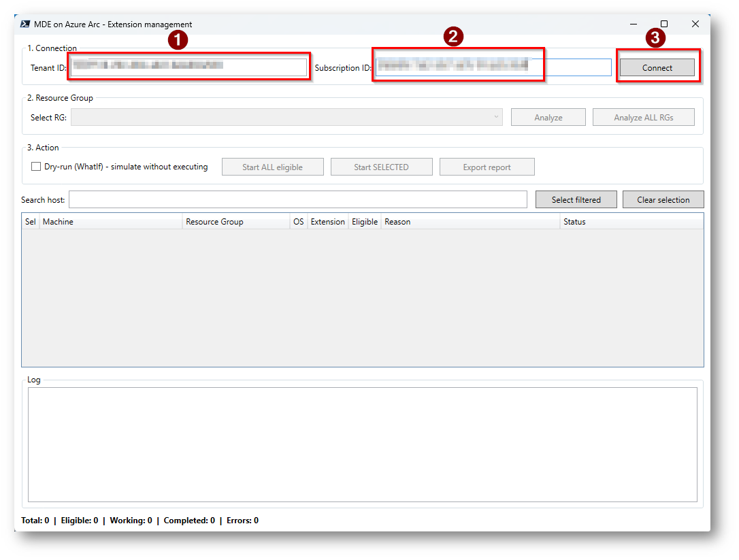Image resolution: width=739 pixels, height=560 pixels.
Task: Click the Connect button
Action: coord(657,67)
